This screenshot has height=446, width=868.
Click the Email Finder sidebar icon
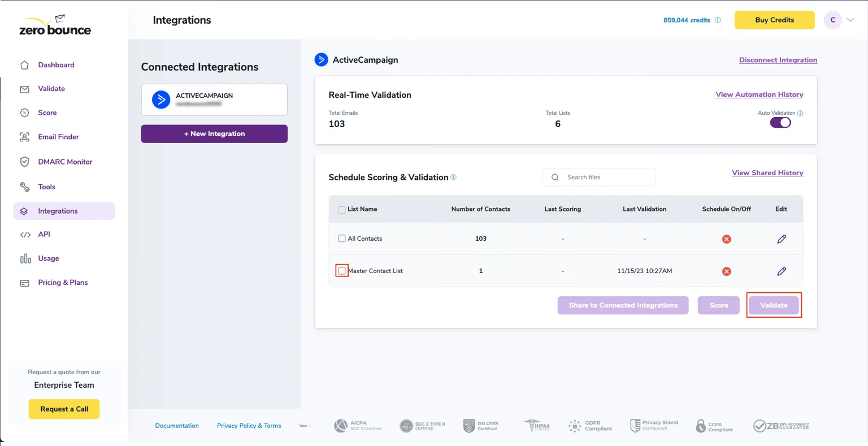(x=25, y=137)
